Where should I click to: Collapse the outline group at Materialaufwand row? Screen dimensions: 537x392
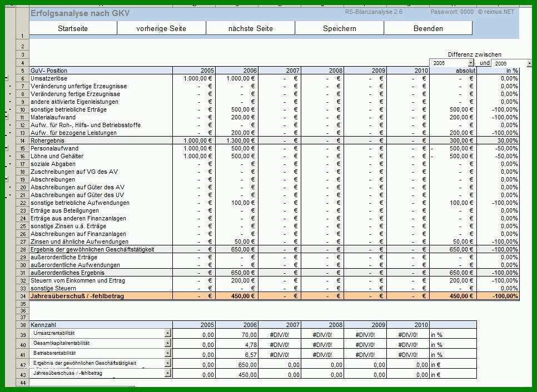(7, 117)
